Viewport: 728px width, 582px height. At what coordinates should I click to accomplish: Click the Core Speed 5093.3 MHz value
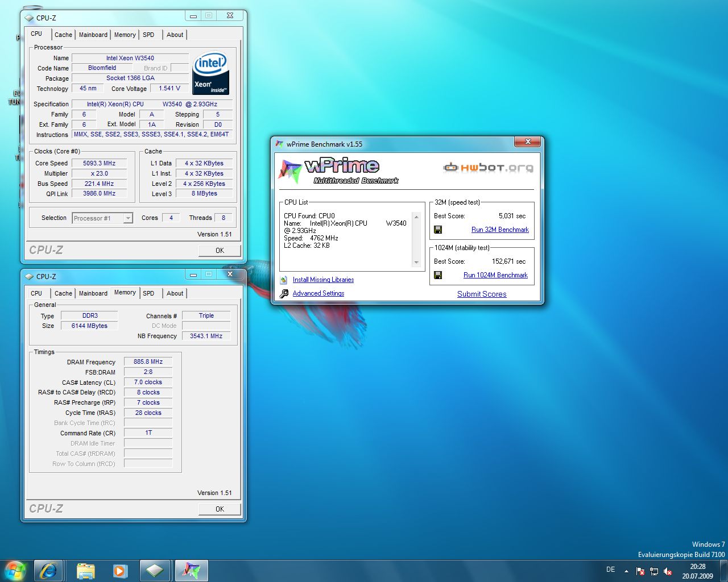[x=99, y=163]
